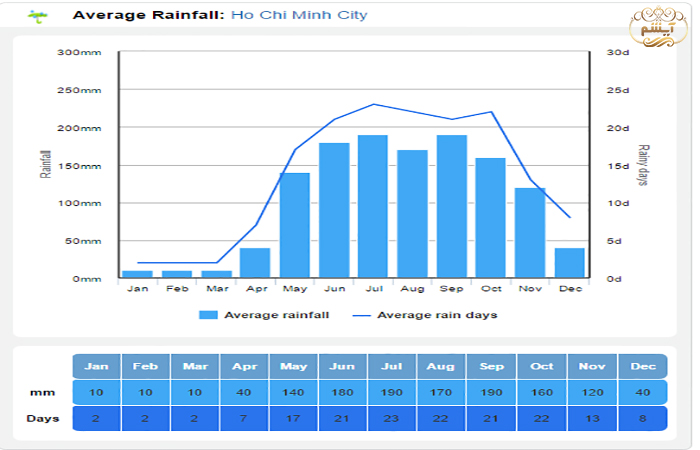
Task: Select the Jan column header in table
Action: click(x=97, y=366)
